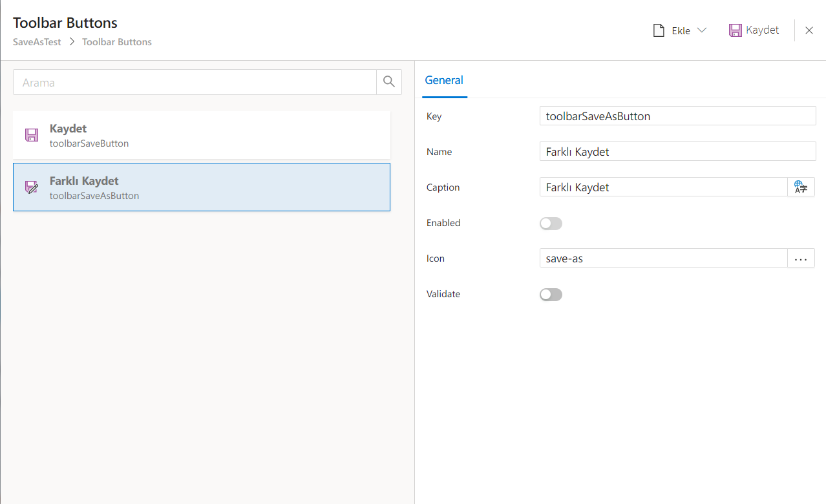Viewport: 826px width, 504px height.
Task: Click the Caption translate globe icon
Action: click(x=801, y=187)
